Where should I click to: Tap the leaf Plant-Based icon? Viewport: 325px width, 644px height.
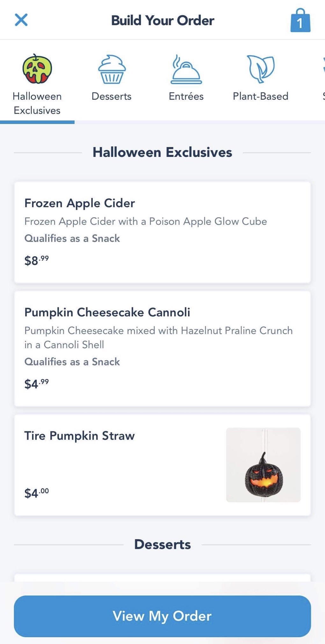point(261,69)
